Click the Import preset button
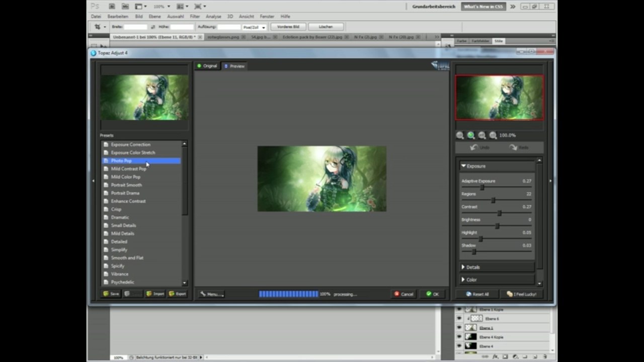 pos(155,294)
